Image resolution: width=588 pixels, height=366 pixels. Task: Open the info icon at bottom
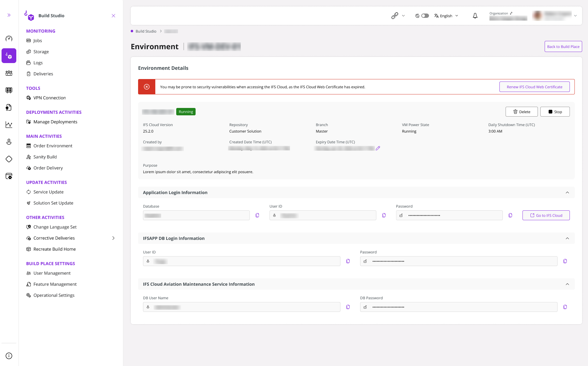pyautogui.click(x=9, y=356)
